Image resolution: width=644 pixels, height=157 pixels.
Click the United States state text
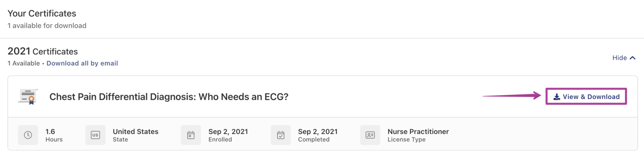[x=136, y=132]
